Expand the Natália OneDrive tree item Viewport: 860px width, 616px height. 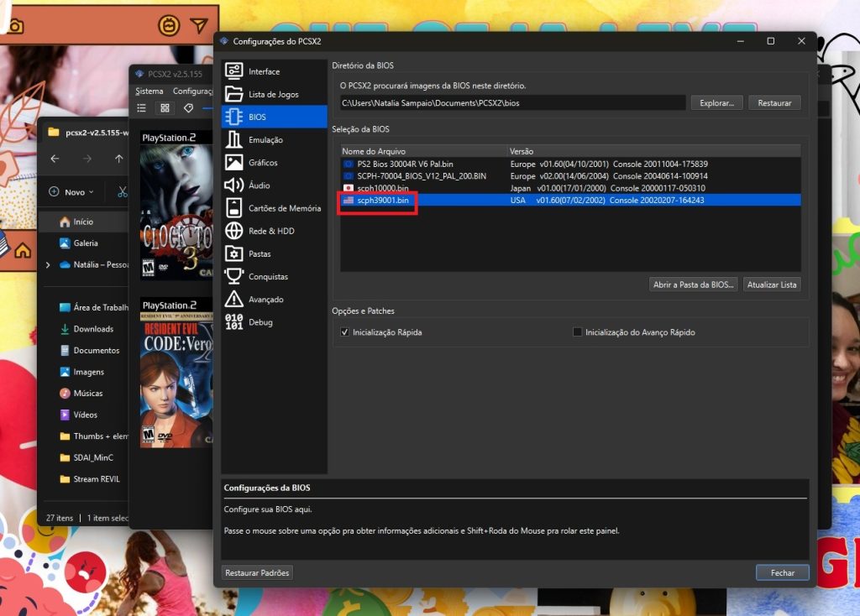(x=48, y=264)
